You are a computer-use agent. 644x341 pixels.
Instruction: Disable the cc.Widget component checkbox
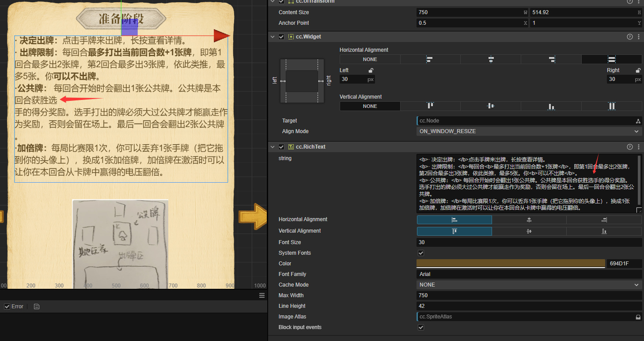(x=281, y=37)
